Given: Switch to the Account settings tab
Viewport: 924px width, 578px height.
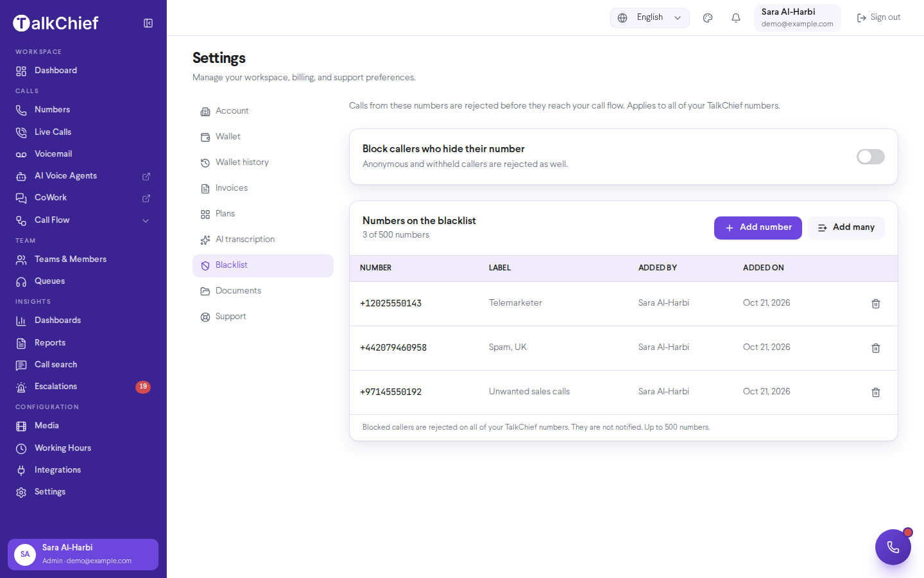Looking at the screenshot, I should 263,111.
